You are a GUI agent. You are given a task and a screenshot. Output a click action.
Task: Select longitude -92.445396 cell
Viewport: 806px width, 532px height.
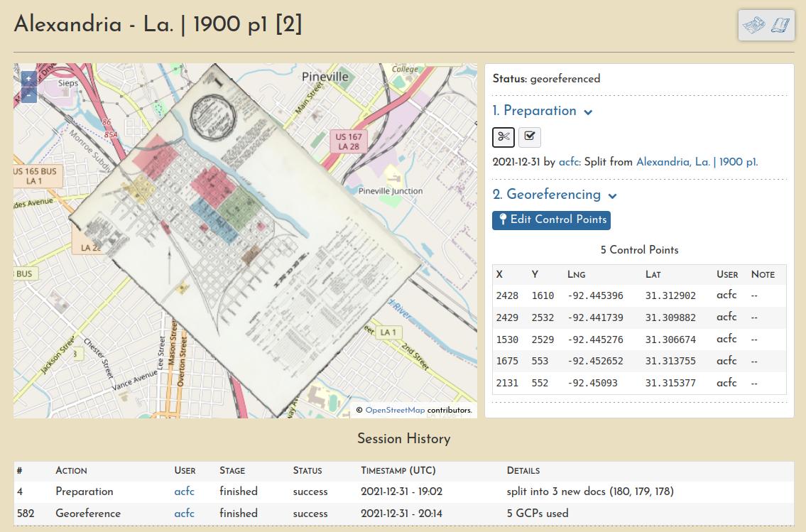(595, 295)
